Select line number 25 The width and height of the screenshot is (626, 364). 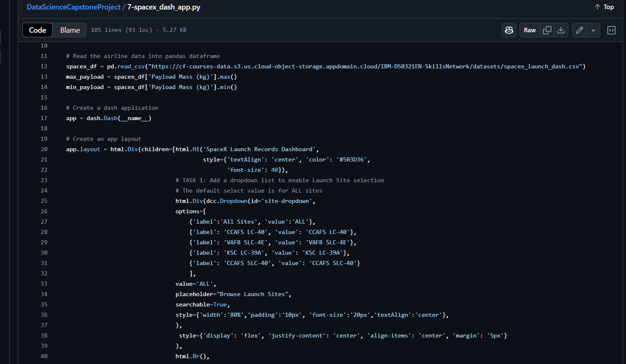pos(44,201)
